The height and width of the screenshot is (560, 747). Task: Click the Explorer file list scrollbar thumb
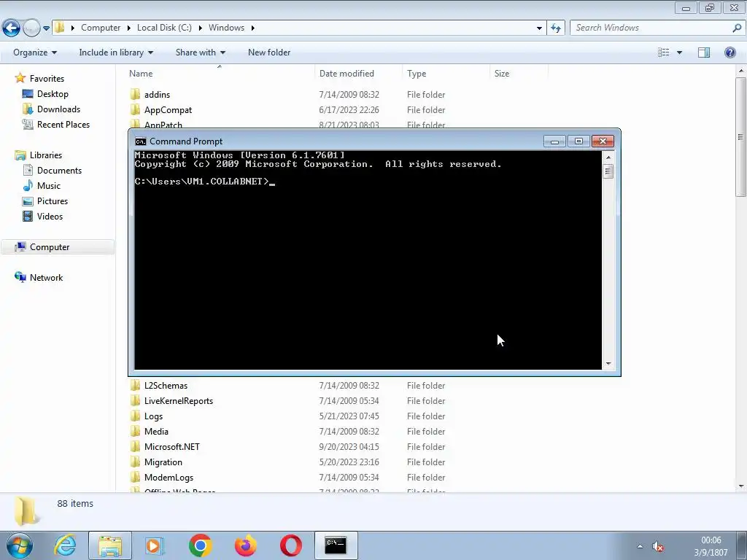(740, 136)
